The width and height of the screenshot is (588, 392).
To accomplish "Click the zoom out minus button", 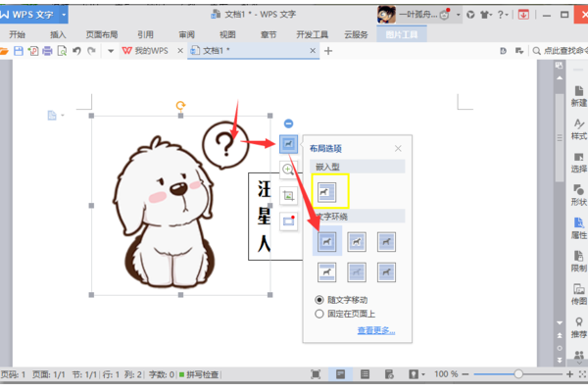I will (465, 374).
